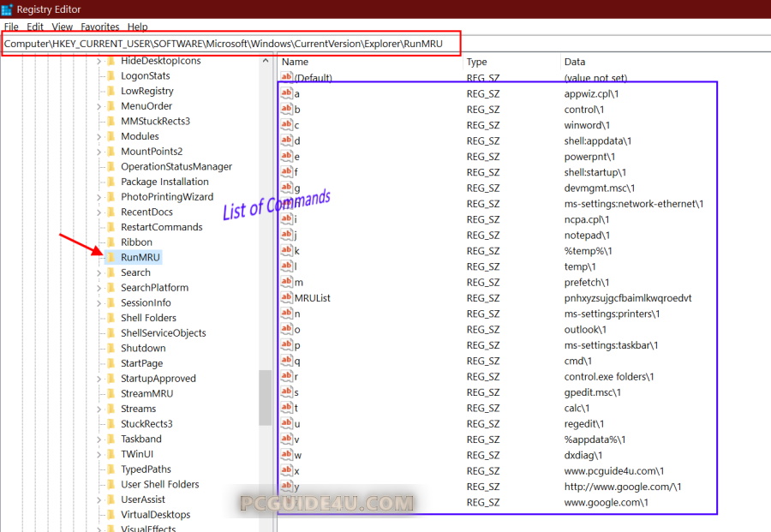Select the MRUList value icon

coord(287,298)
